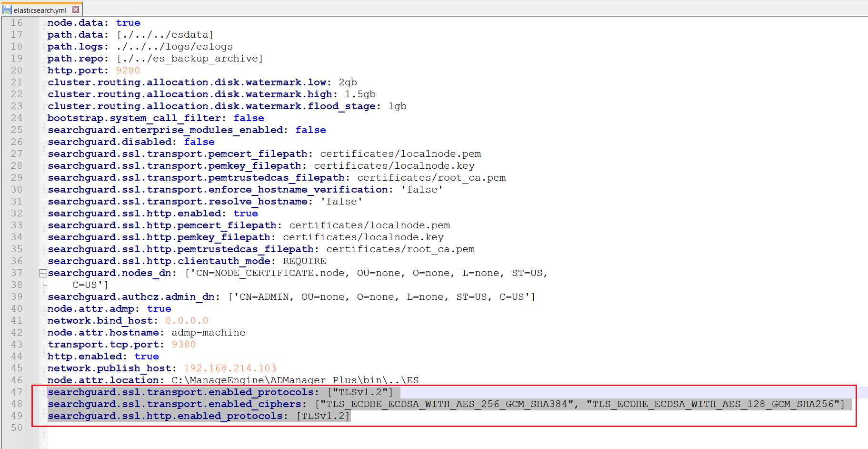Click the 9280 value of http.port
Viewport: 868px width, 449px height.
(128, 70)
